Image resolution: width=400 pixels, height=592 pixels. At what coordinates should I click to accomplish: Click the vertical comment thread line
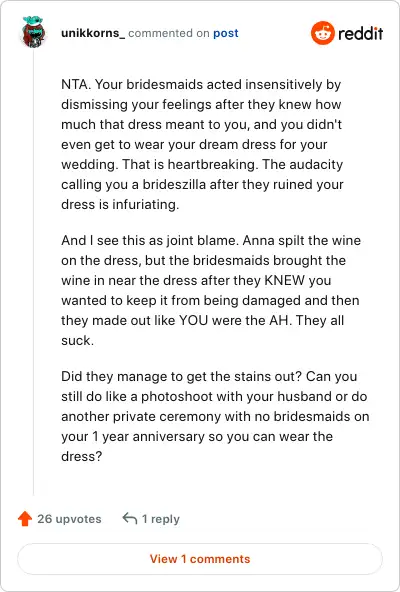34,272
